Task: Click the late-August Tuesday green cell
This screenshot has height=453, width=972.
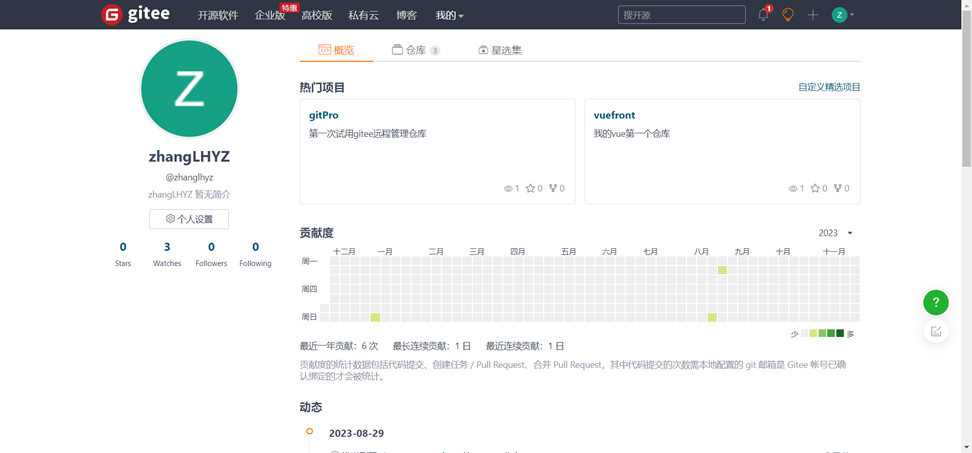Action: [x=722, y=270]
